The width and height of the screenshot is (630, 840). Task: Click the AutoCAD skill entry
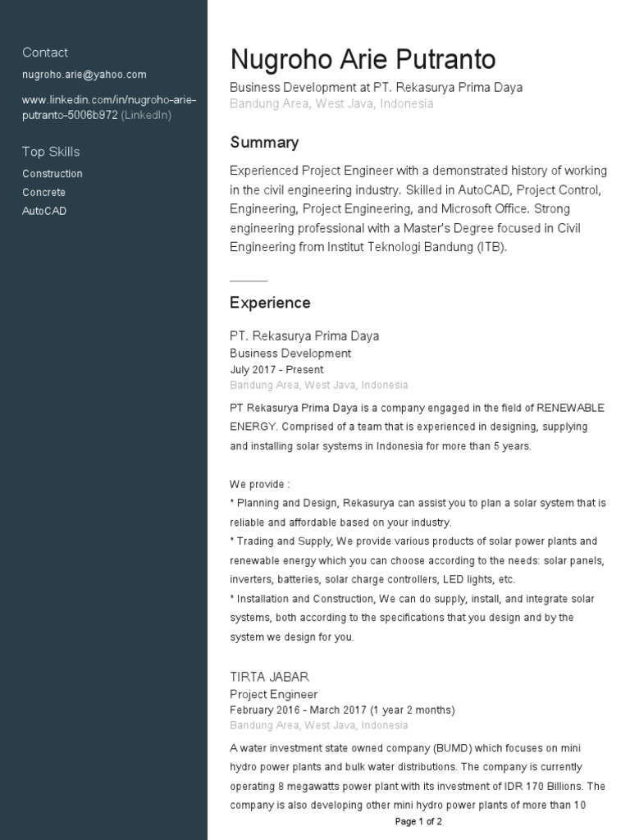[x=44, y=211]
